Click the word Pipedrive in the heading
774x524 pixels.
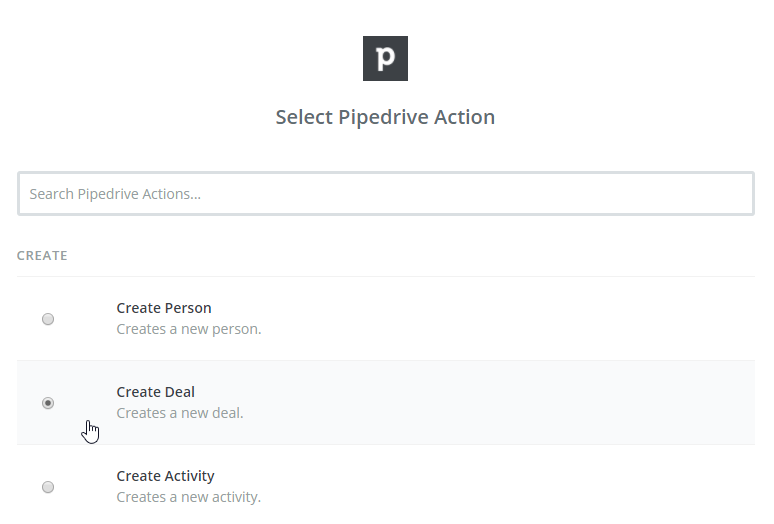click(378, 117)
